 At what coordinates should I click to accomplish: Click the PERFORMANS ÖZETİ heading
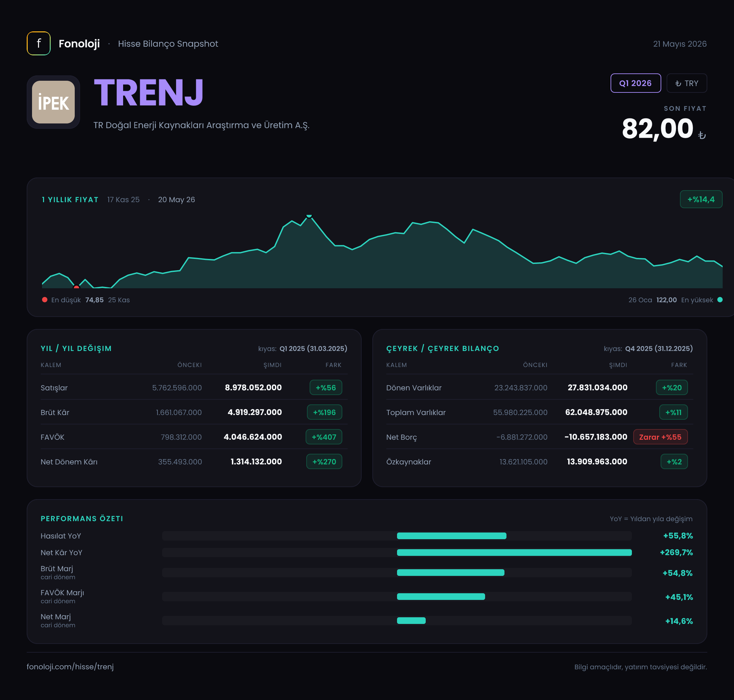(x=82, y=518)
